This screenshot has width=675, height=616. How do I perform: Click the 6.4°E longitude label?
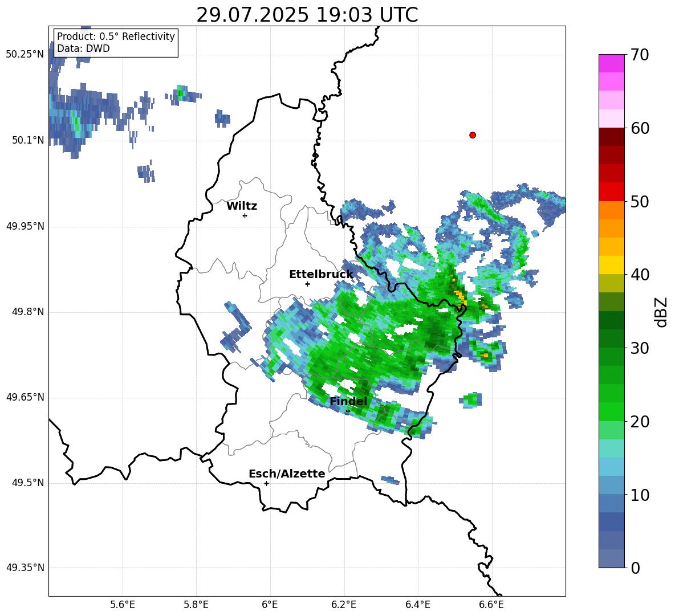point(417,605)
